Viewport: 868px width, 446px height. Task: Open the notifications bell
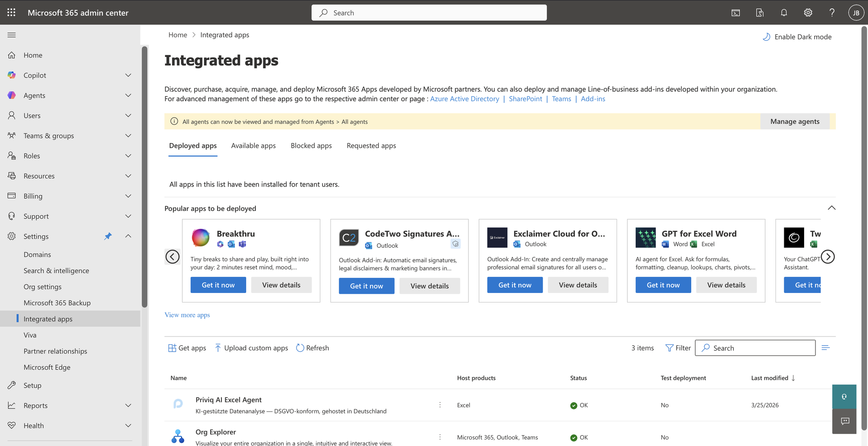click(784, 12)
